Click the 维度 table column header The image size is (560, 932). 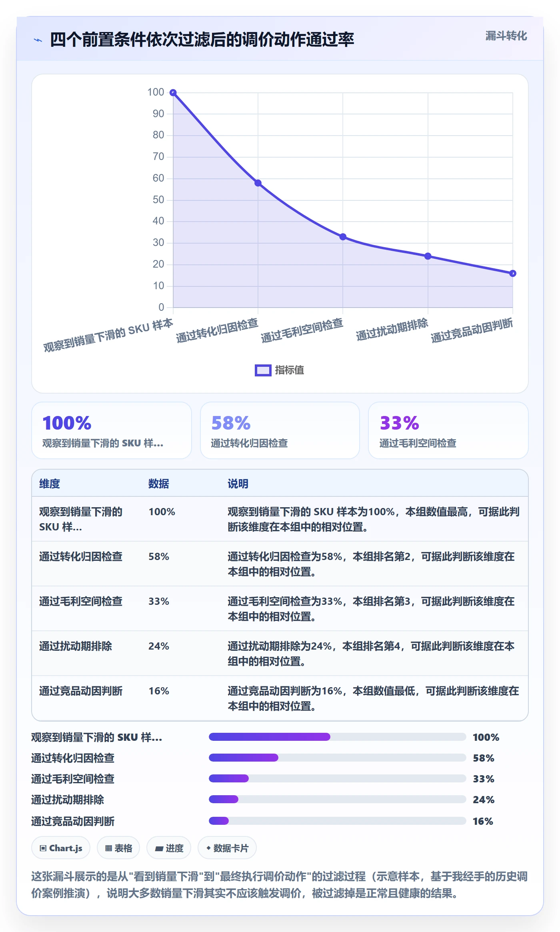50,484
